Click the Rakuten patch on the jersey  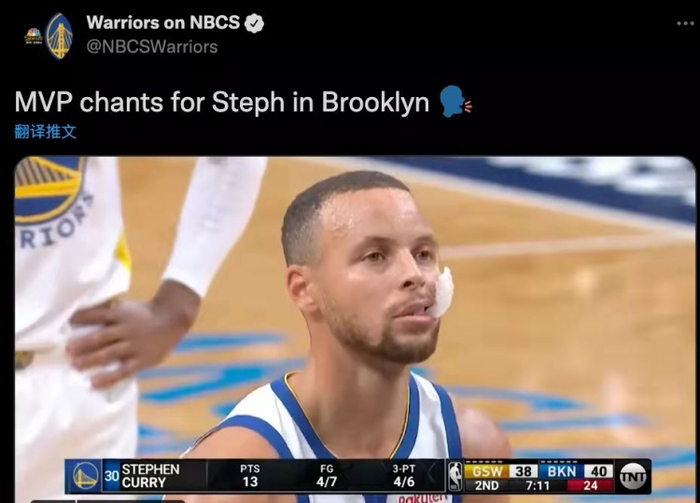[x=422, y=498]
